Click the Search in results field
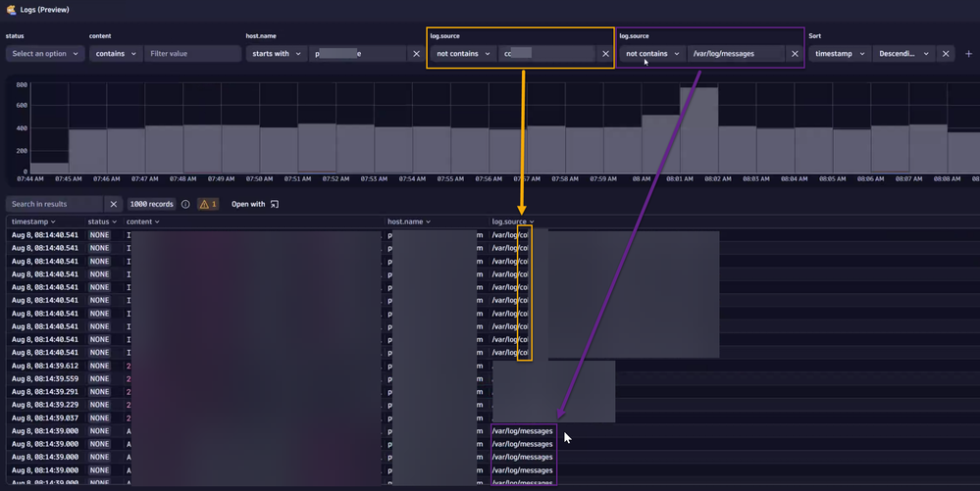This screenshot has height=491, width=980. pos(54,204)
